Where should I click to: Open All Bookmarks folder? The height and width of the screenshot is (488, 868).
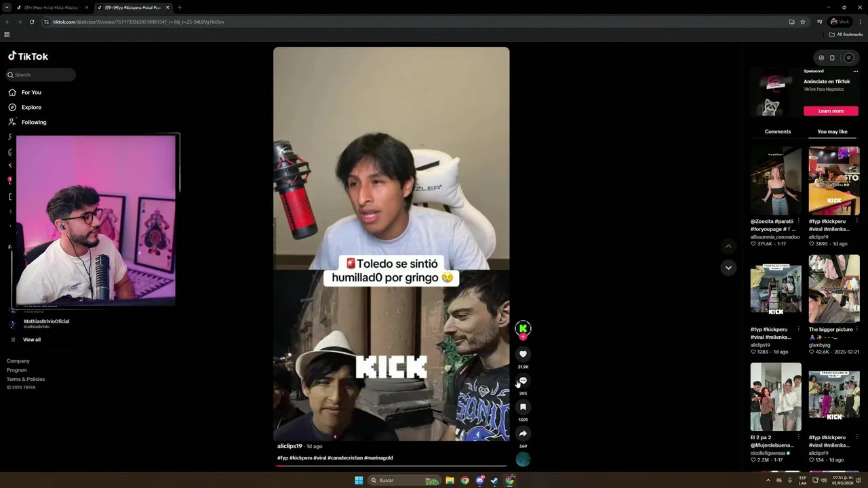point(846,35)
